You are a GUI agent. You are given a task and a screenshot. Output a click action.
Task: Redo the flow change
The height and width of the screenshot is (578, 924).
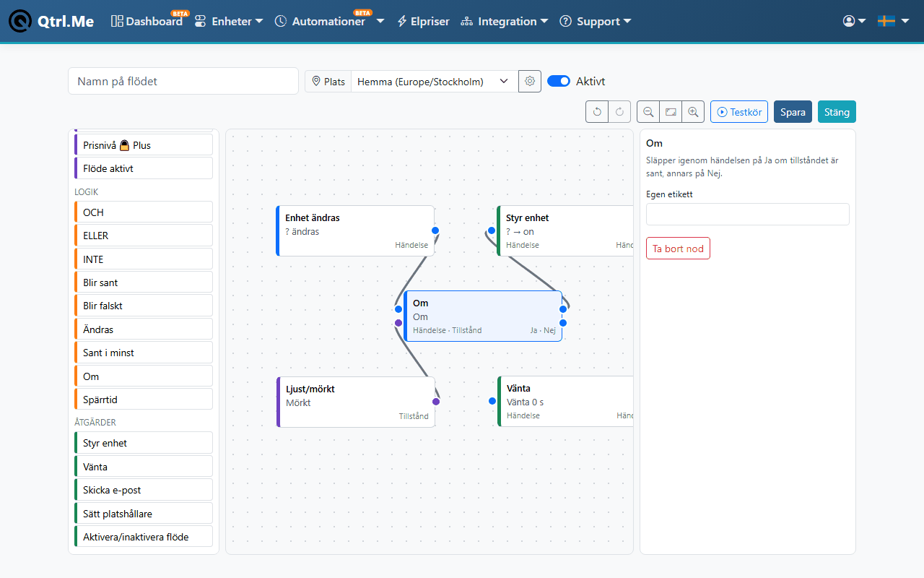(619, 112)
